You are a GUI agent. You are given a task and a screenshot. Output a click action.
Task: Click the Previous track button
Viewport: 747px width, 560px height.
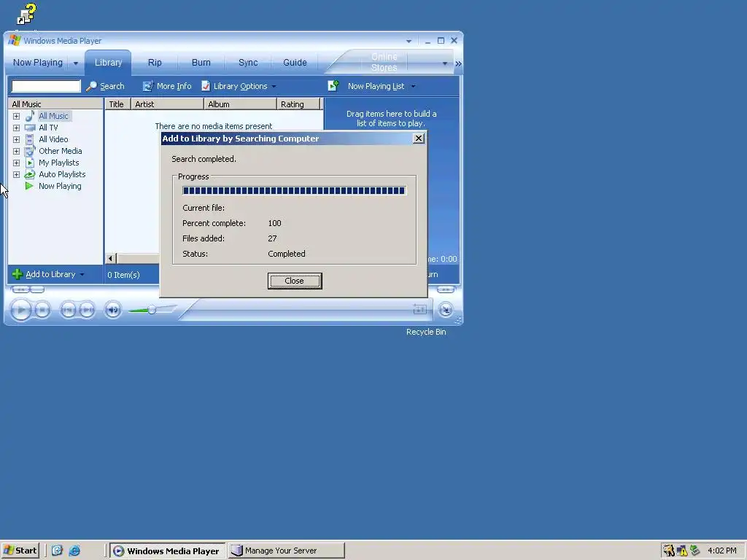68,310
